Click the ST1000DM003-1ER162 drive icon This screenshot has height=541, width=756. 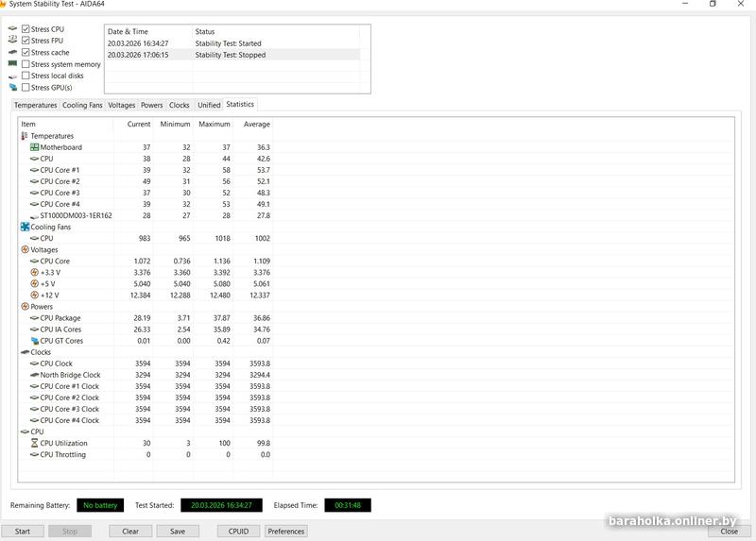[x=34, y=216]
